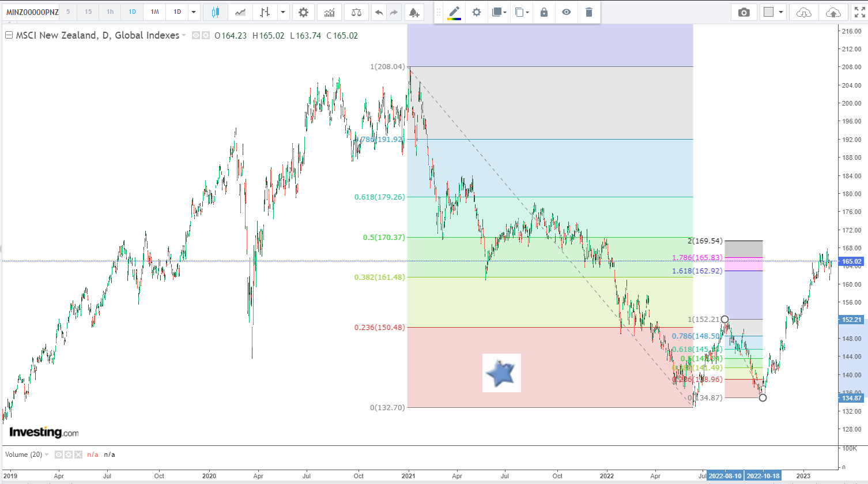Toggle visibility eye beside MSCI New Zealand legend

click(196, 36)
